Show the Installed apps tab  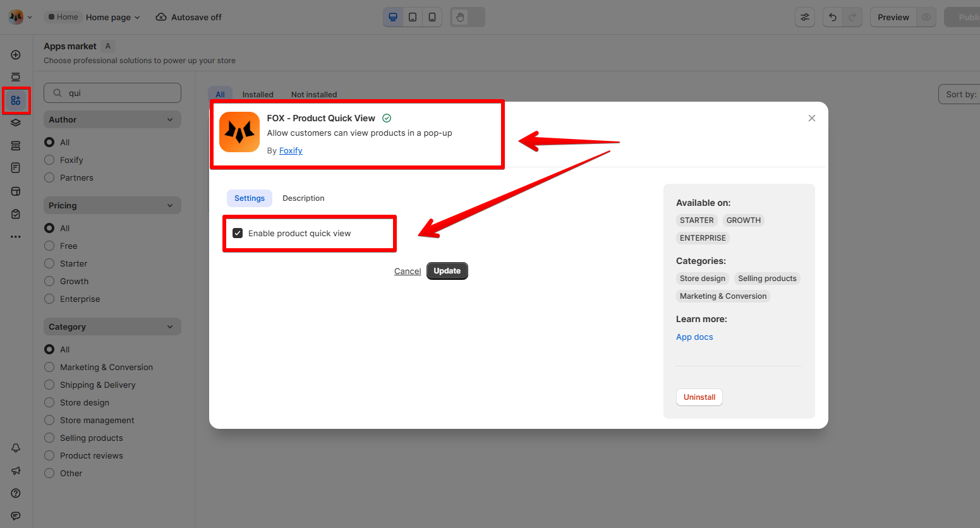(x=258, y=94)
